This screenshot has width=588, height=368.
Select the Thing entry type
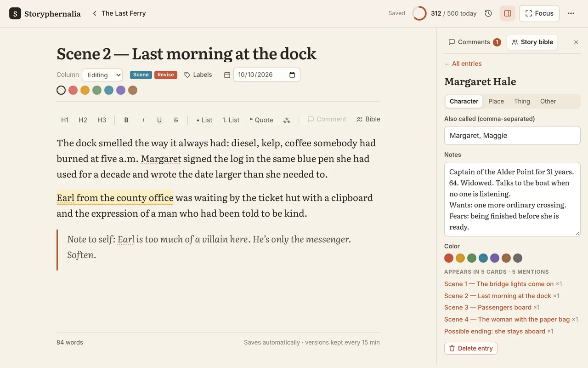[522, 101]
